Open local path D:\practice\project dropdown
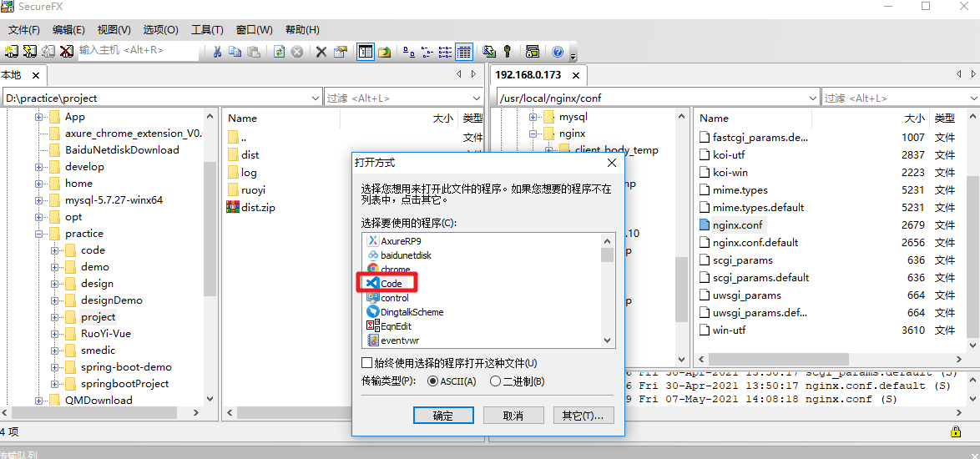Viewport: 980px width, 459px height. click(x=316, y=98)
